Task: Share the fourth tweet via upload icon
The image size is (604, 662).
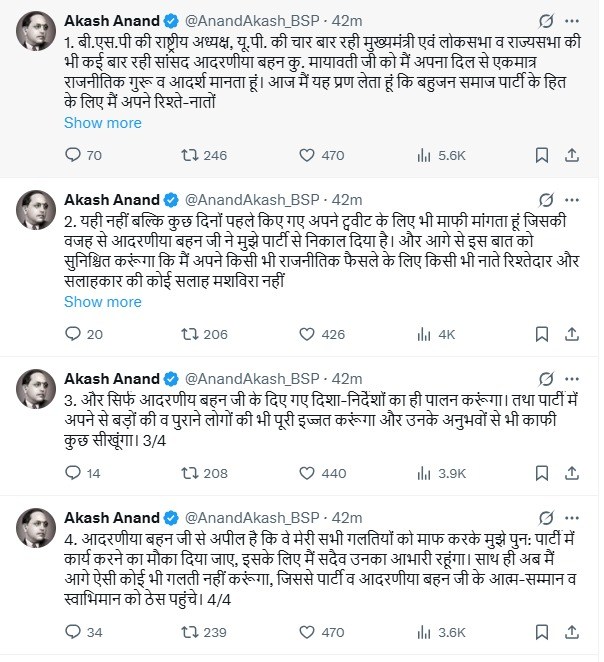Action: tap(571, 632)
